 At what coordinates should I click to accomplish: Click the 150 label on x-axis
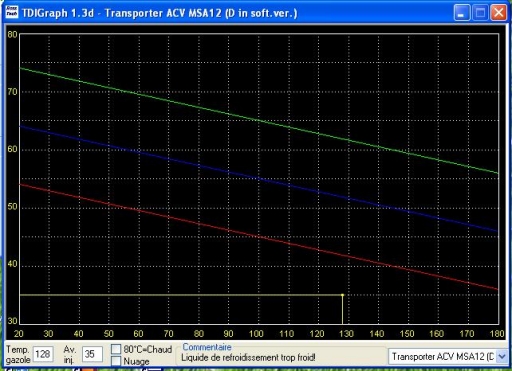[407, 333]
